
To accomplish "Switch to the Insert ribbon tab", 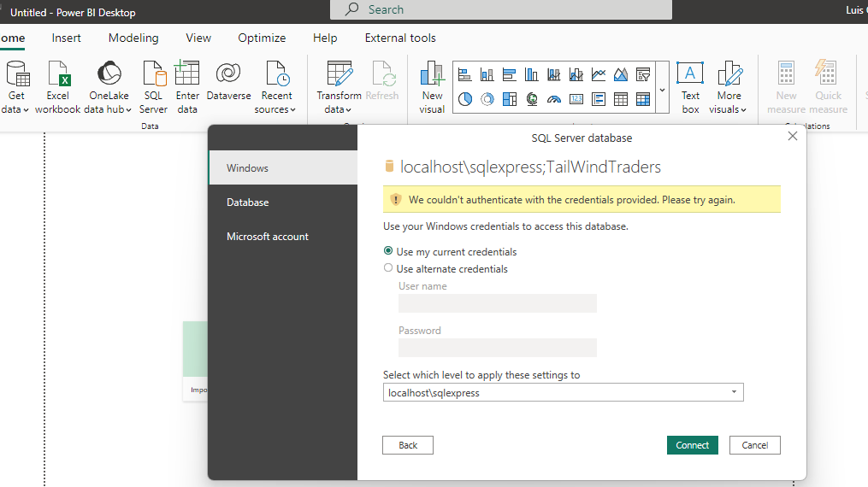I will coord(67,38).
